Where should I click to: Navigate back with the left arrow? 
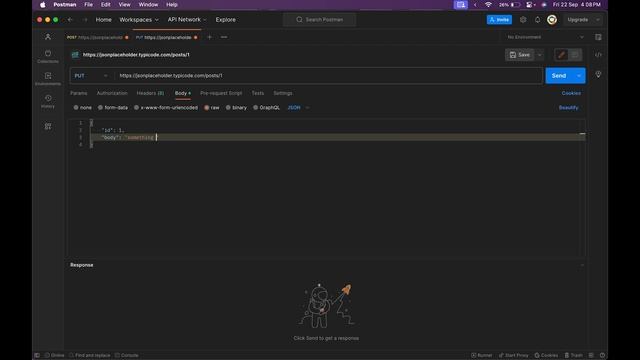click(x=70, y=20)
